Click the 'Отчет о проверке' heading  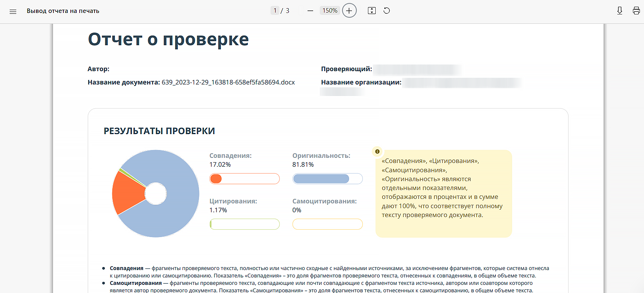coord(168,39)
